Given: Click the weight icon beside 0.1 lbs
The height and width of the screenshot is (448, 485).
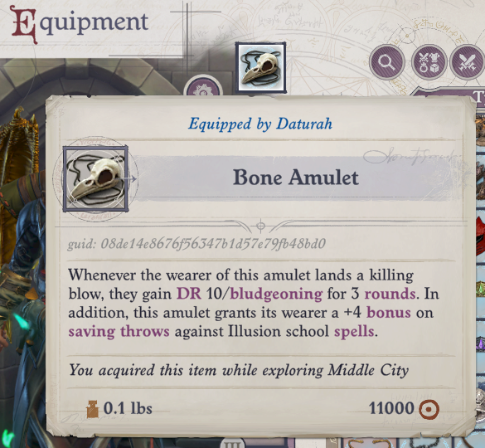Looking at the screenshot, I should pyautogui.click(x=92, y=409).
